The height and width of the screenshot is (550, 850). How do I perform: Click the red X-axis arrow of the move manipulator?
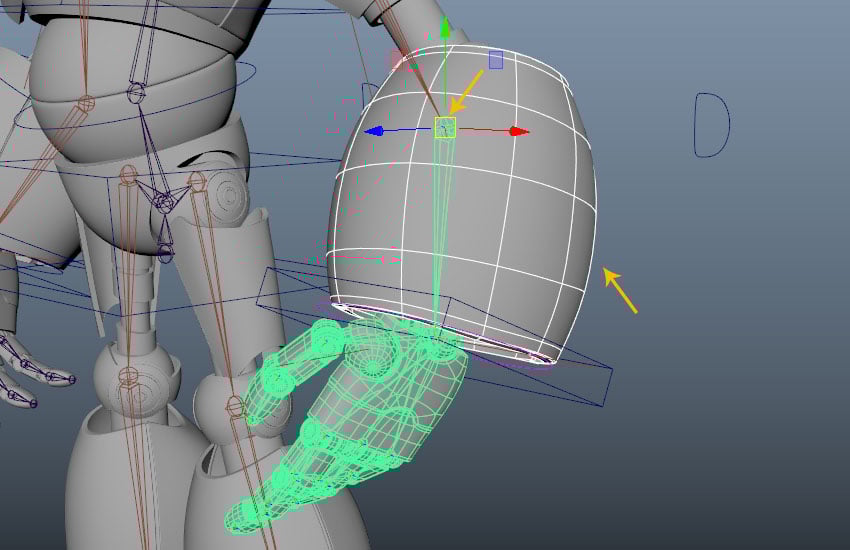519,131
